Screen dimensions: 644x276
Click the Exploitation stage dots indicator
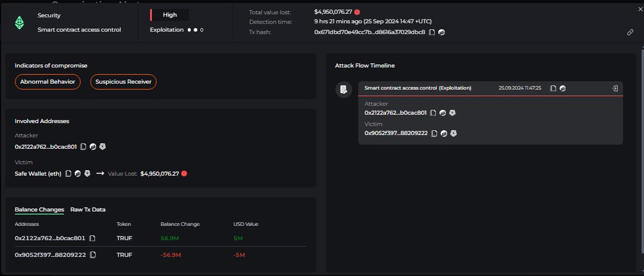[x=196, y=30]
